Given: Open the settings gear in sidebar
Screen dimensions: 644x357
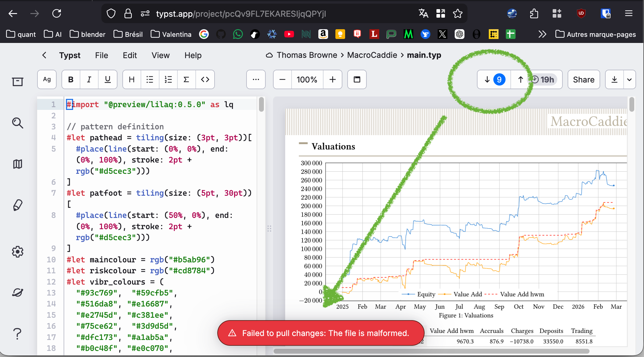Looking at the screenshot, I should coord(17,252).
